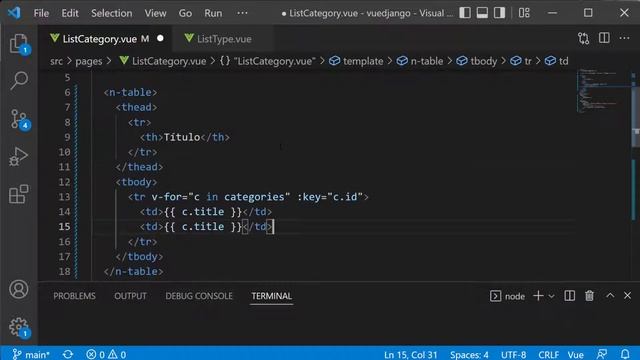Screen dimensions: 640x360
Task: Switch to the OUTPUT panel tab
Action: tap(130, 296)
